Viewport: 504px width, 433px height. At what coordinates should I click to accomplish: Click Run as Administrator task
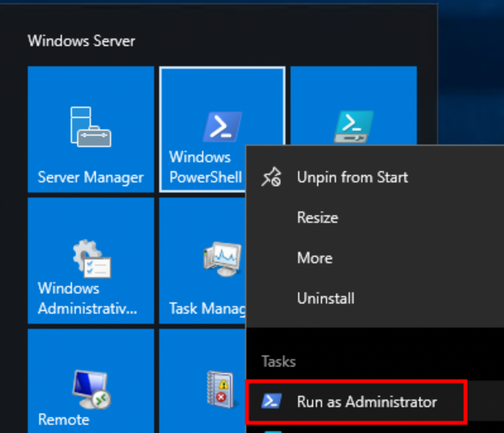(x=375, y=401)
